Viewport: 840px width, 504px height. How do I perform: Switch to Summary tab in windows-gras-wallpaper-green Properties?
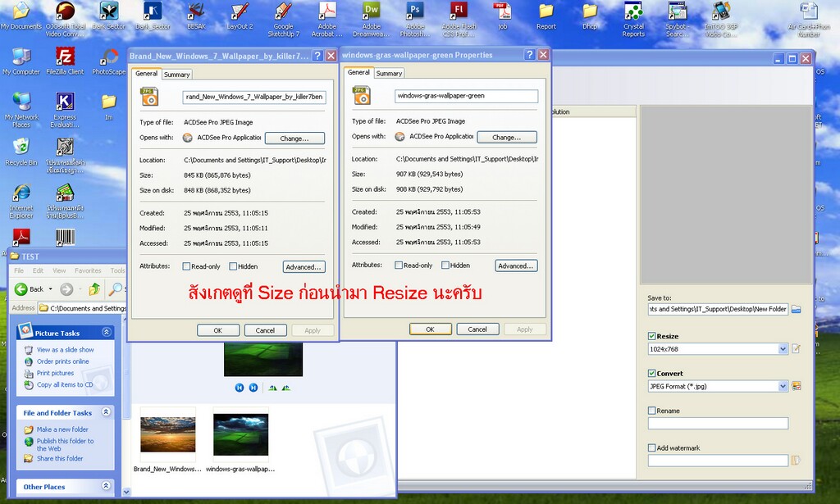pos(389,73)
